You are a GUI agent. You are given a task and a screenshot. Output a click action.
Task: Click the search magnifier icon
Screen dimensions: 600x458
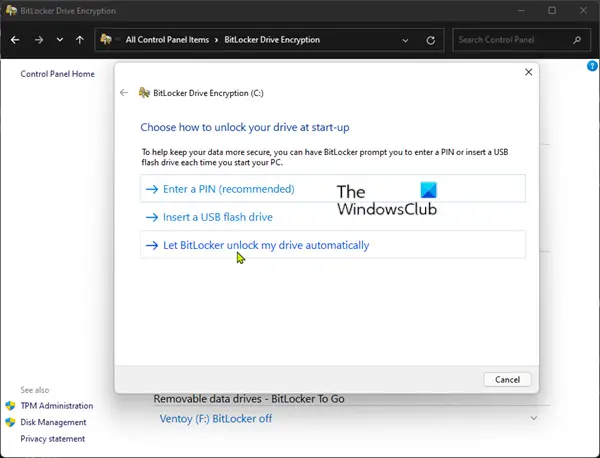click(x=577, y=40)
